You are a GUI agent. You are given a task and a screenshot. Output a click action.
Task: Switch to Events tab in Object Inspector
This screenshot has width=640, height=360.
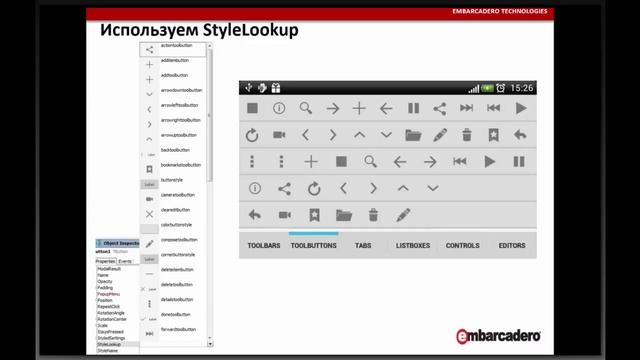point(125,261)
